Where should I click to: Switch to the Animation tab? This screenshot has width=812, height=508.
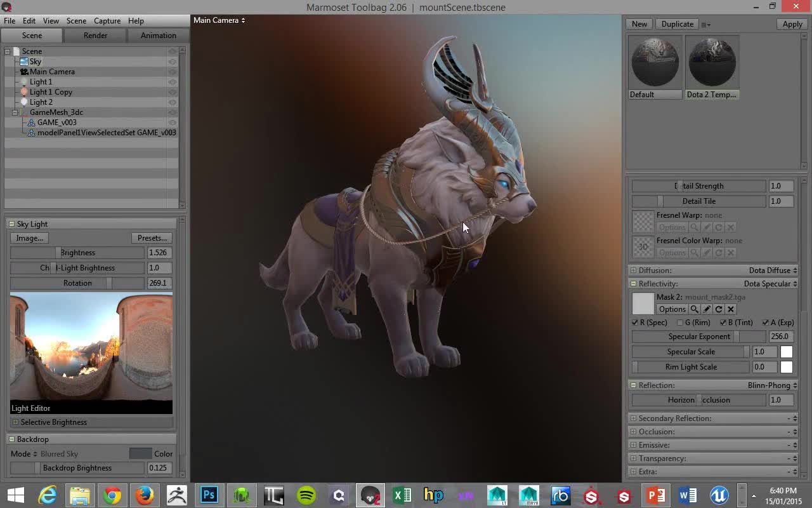158,36
